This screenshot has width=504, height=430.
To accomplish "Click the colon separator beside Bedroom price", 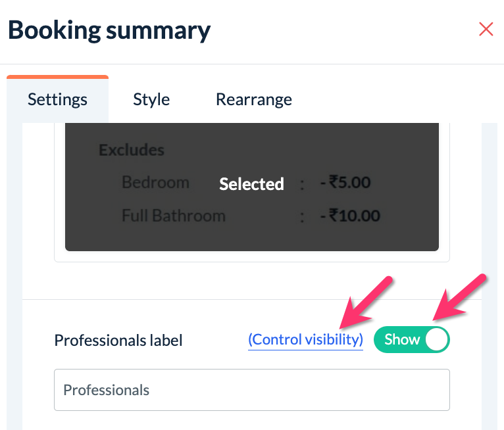I will [302, 183].
